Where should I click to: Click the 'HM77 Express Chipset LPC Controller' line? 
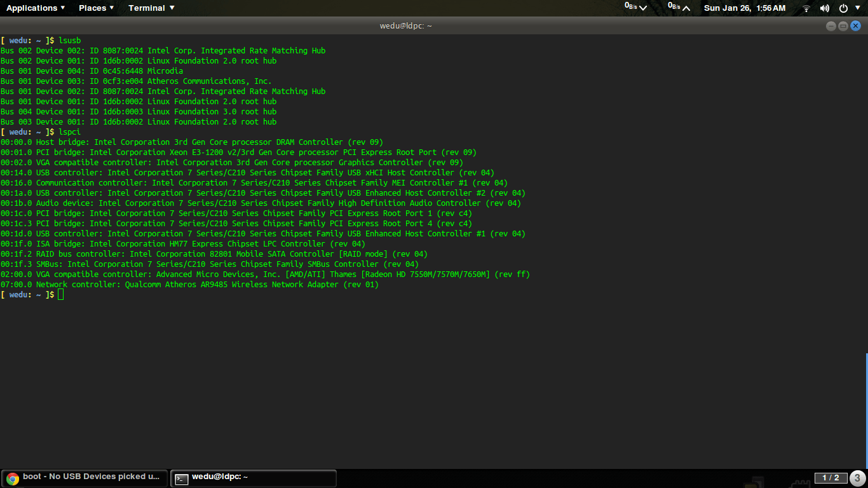(x=183, y=244)
